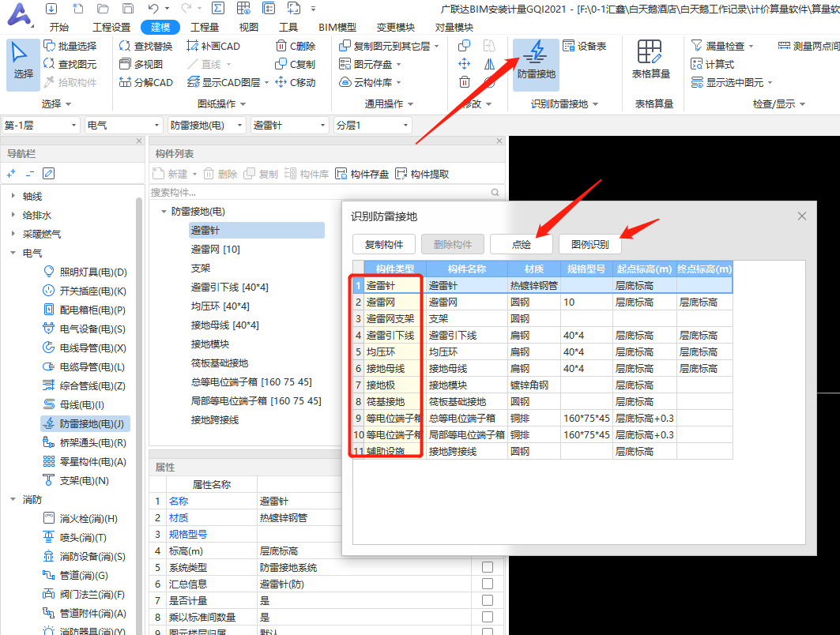Open the 防雷接地(电) type dropdown
This screenshot has width=840, height=635.
pos(206,126)
